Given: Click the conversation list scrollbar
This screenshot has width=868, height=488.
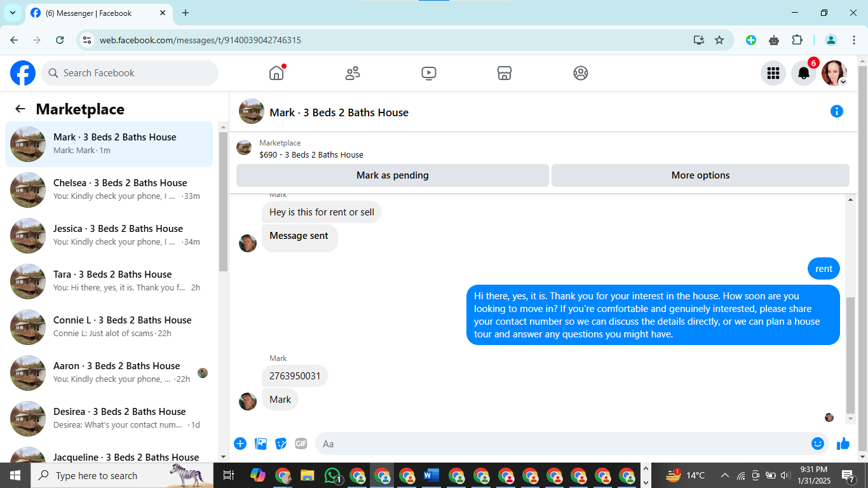Looking at the screenshot, I should click(x=223, y=201).
